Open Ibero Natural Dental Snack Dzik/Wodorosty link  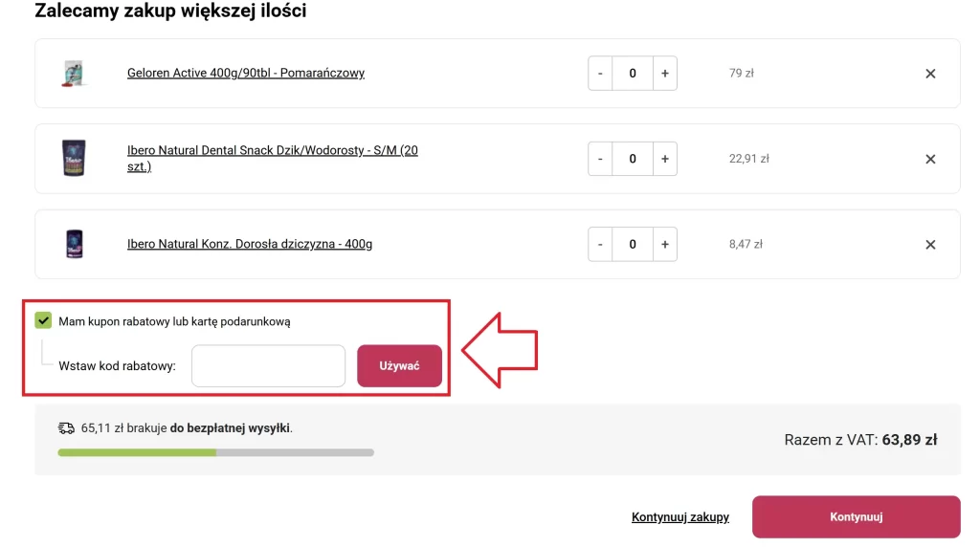click(x=273, y=159)
